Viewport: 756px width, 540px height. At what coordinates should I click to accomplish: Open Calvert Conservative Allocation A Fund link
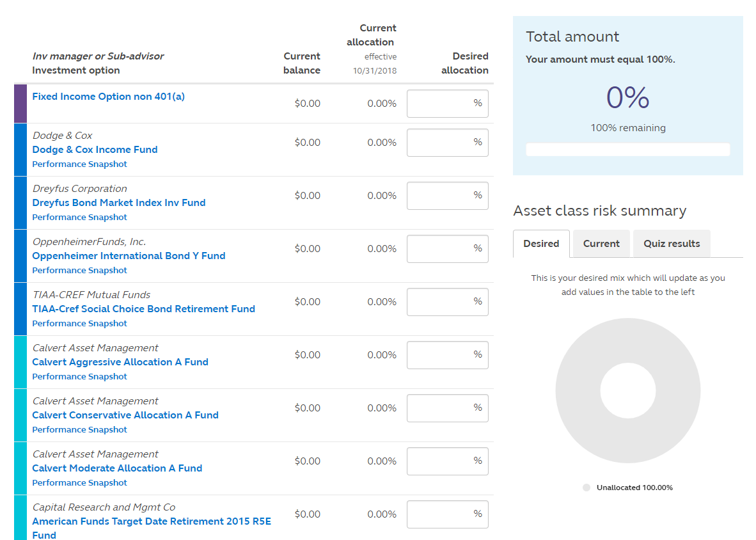[125, 415]
